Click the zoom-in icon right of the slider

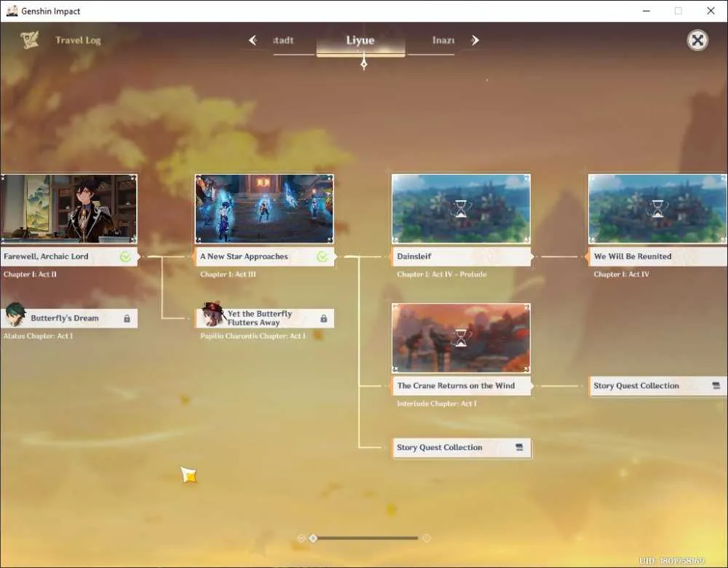[426, 538]
